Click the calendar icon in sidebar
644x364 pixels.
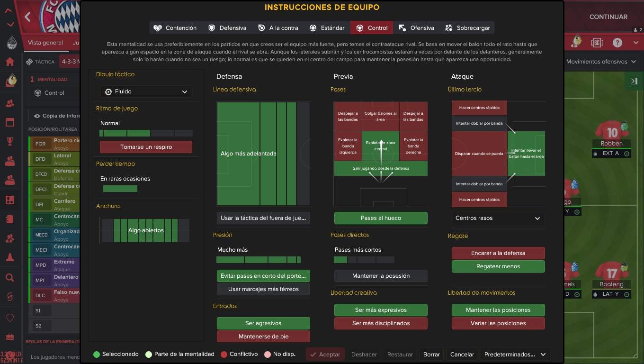click(9, 122)
